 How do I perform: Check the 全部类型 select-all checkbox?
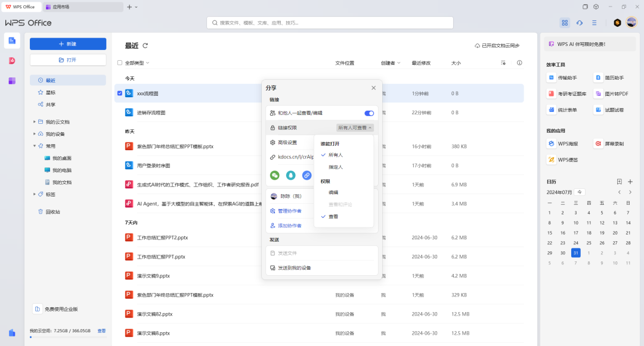(120, 63)
